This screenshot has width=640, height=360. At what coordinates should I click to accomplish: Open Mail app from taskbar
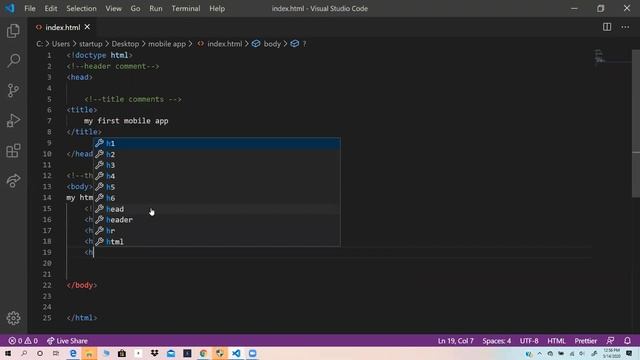[x=171, y=353]
